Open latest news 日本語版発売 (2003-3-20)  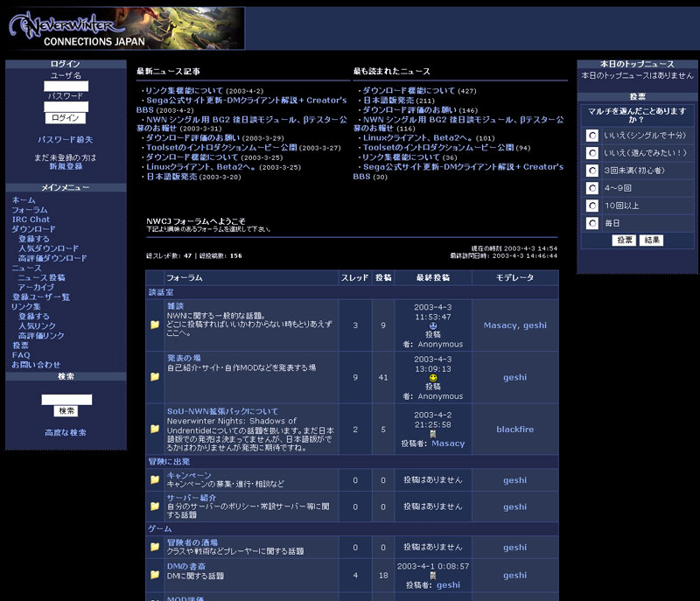[171, 177]
